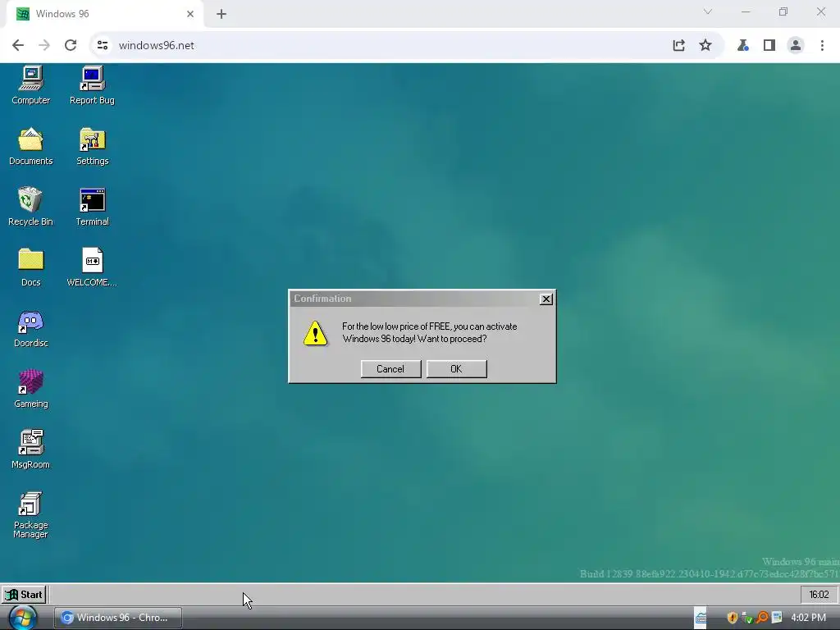Select the Windows 96 browser tab
The width and height of the screenshot is (840, 630).
tap(104, 14)
